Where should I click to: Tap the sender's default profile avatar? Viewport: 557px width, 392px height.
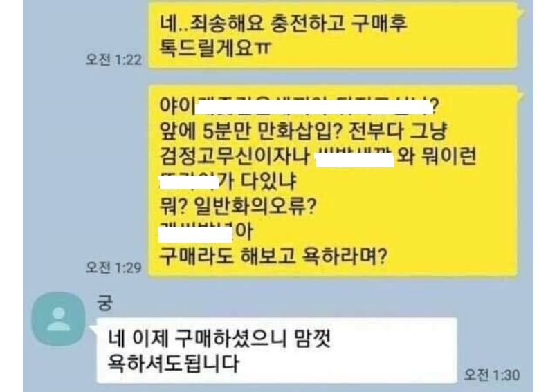(59, 319)
